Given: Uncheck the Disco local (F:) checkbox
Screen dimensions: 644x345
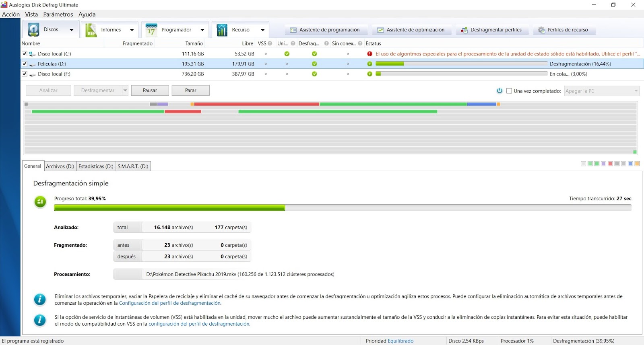Looking at the screenshot, I should pyautogui.click(x=25, y=74).
